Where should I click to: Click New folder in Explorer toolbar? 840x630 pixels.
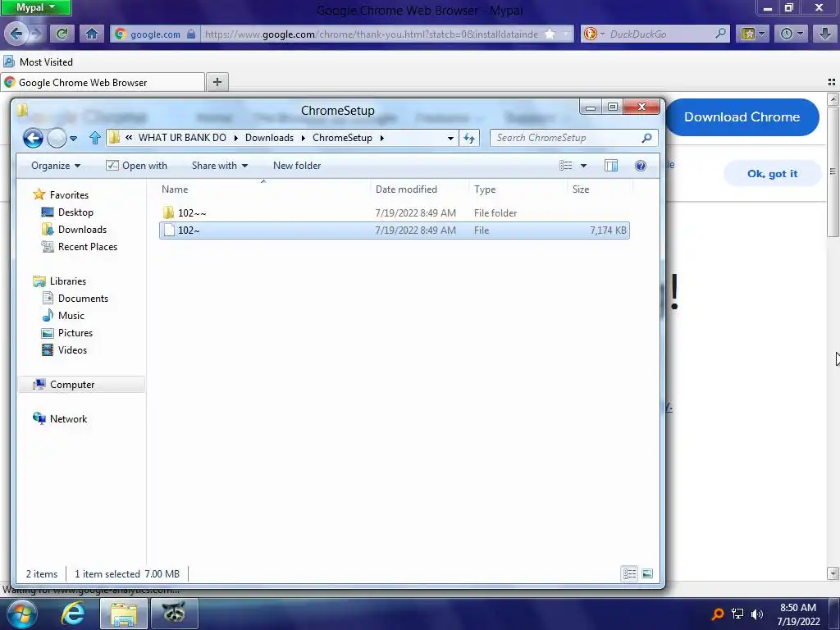(x=297, y=166)
